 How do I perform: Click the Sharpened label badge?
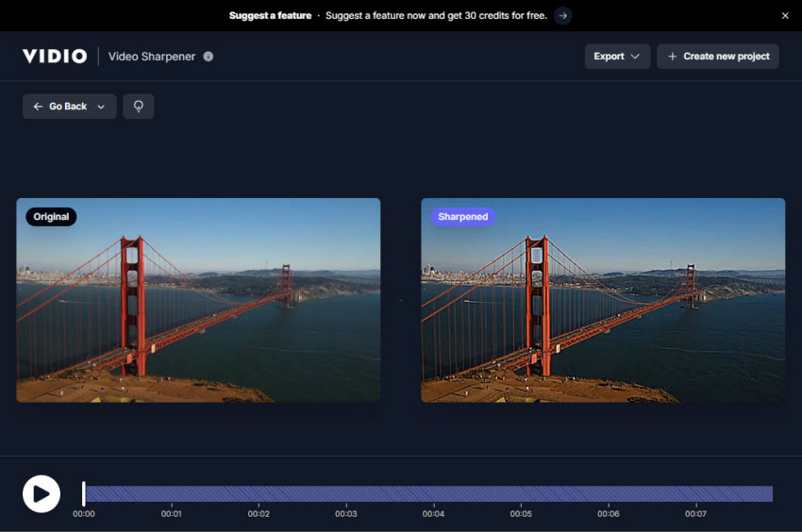pos(463,217)
